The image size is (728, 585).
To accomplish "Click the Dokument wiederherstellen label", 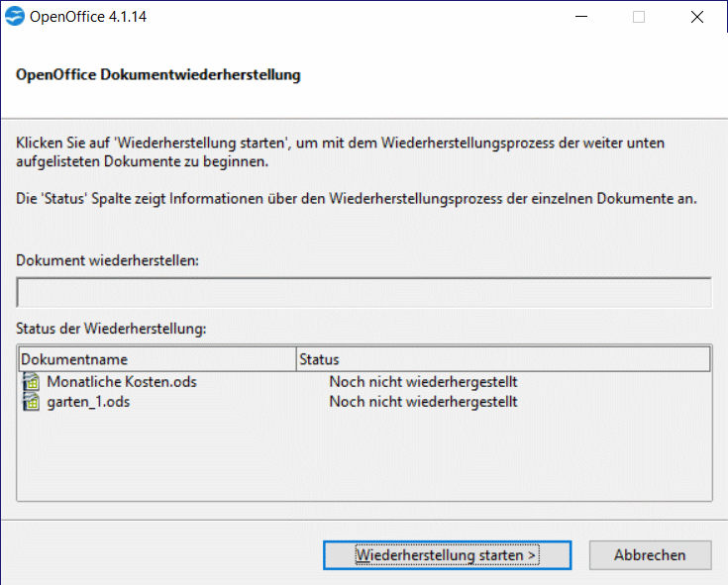I will click(x=107, y=260).
